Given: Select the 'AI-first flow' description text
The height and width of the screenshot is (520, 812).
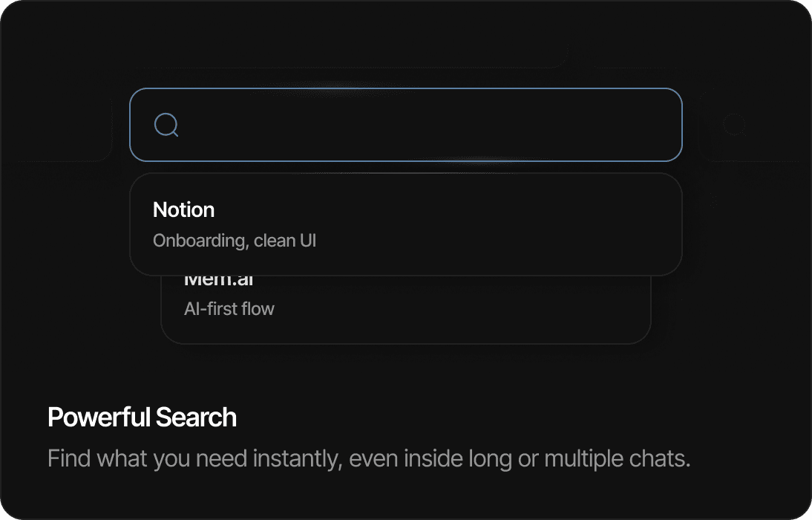Looking at the screenshot, I should tap(229, 308).
